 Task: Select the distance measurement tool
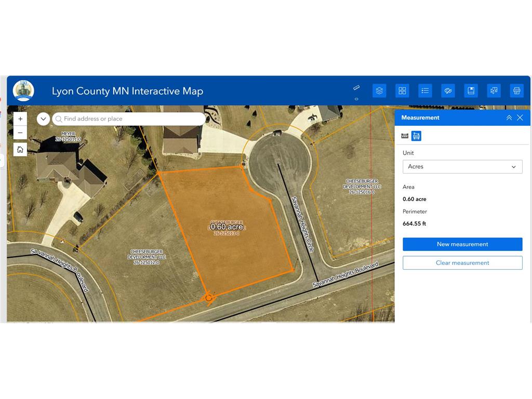pos(405,136)
